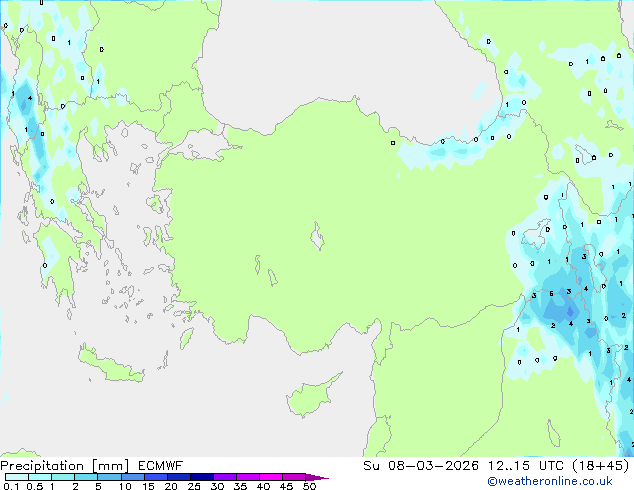Click the '[mm]' unit label
This screenshot has height=490, width=634.
click(x=110, y=466)
